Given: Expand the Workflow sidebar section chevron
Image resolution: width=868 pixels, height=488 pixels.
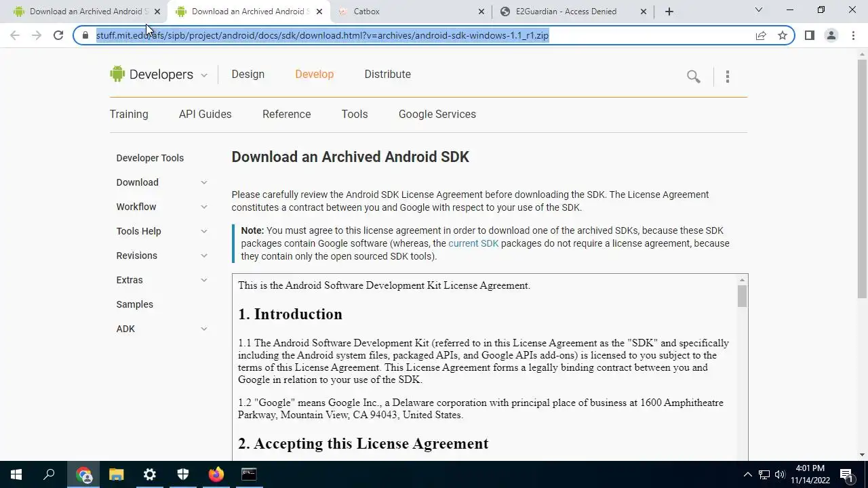Looking at the screenshot, I should (x=203, y=207).
